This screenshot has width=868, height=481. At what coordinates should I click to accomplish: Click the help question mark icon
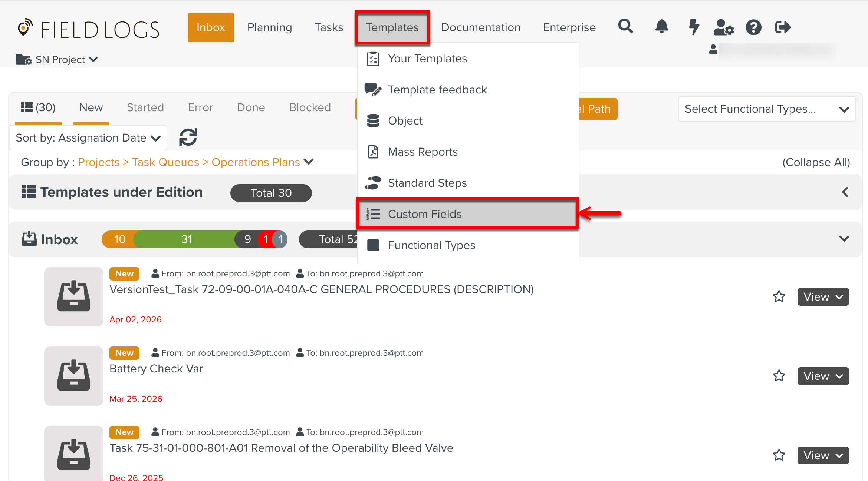pos(753,27)
